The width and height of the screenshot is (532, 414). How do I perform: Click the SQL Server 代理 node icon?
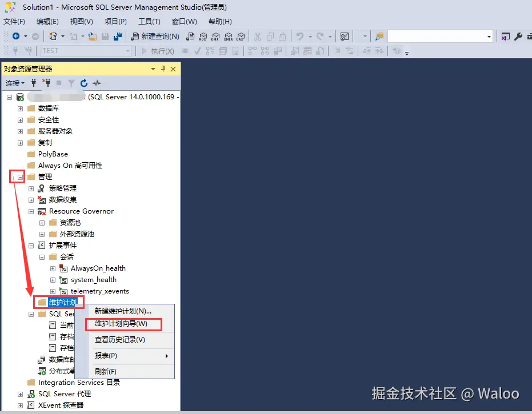click(x=31, y=394)
